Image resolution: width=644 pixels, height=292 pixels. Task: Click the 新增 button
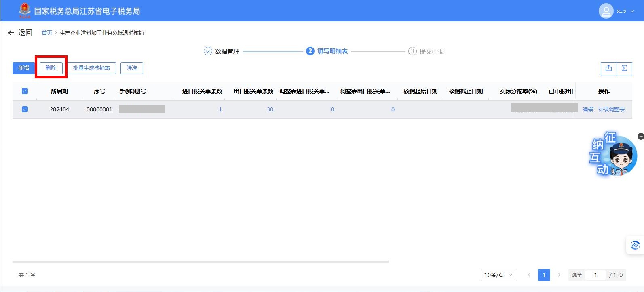(x=24, y=68)
